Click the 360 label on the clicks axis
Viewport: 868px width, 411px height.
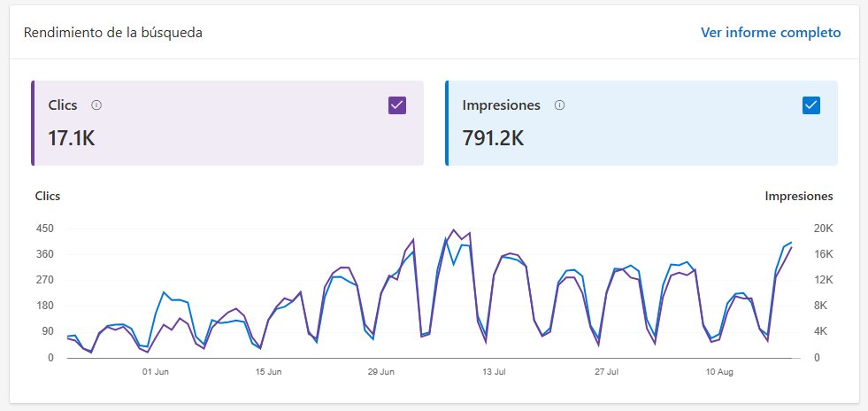coord(45,255)
